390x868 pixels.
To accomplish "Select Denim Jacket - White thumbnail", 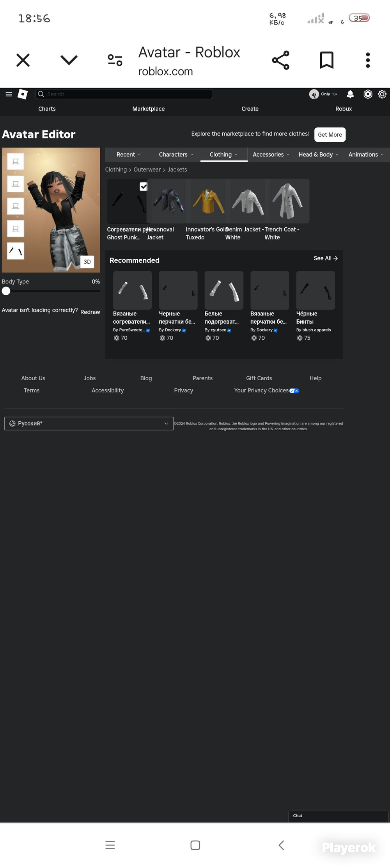I will [247, 201].
